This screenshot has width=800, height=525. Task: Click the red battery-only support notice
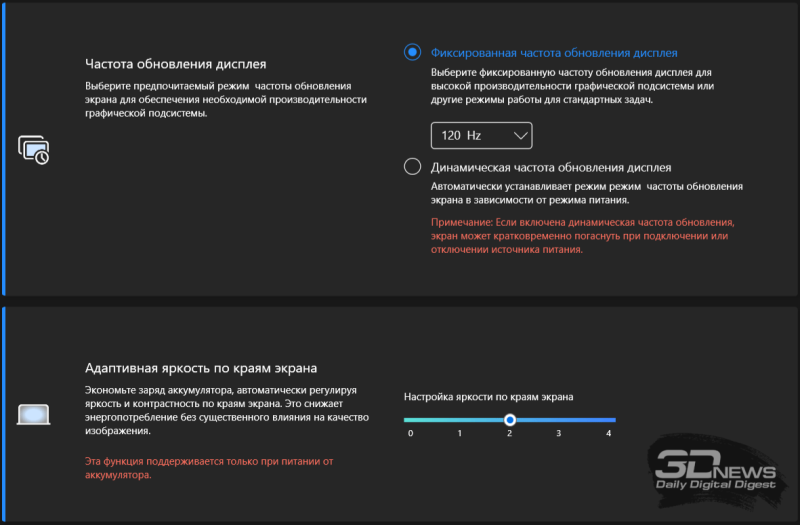207,468
